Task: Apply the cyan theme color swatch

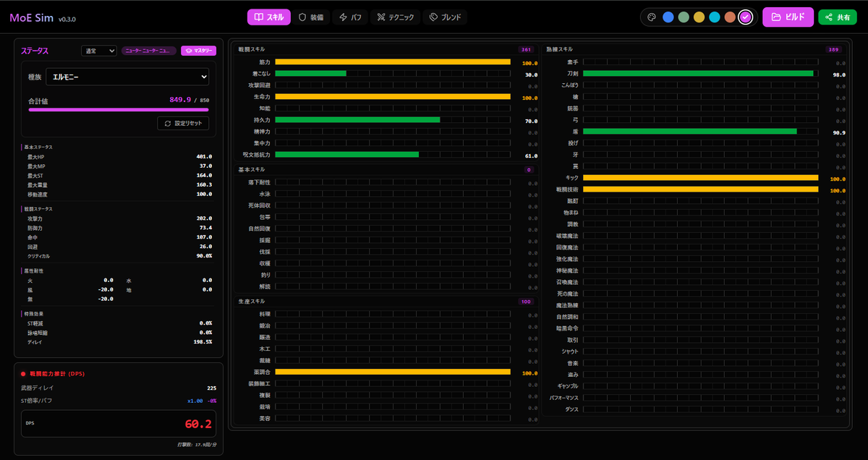Action: (x=715, y=17)
